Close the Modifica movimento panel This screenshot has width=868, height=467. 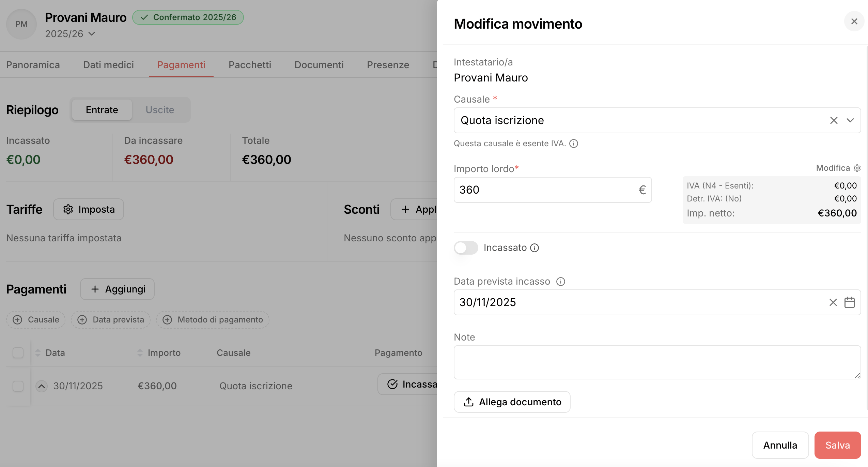coord(854,21)
